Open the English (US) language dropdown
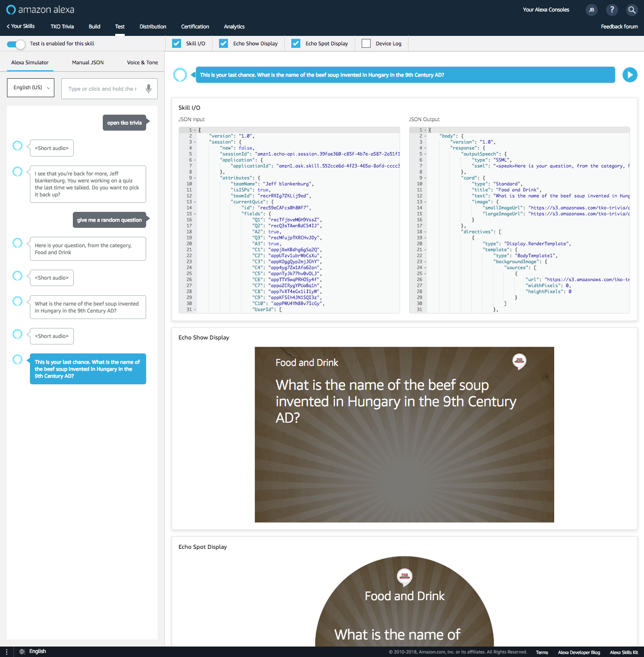 (x=30, y=88)
